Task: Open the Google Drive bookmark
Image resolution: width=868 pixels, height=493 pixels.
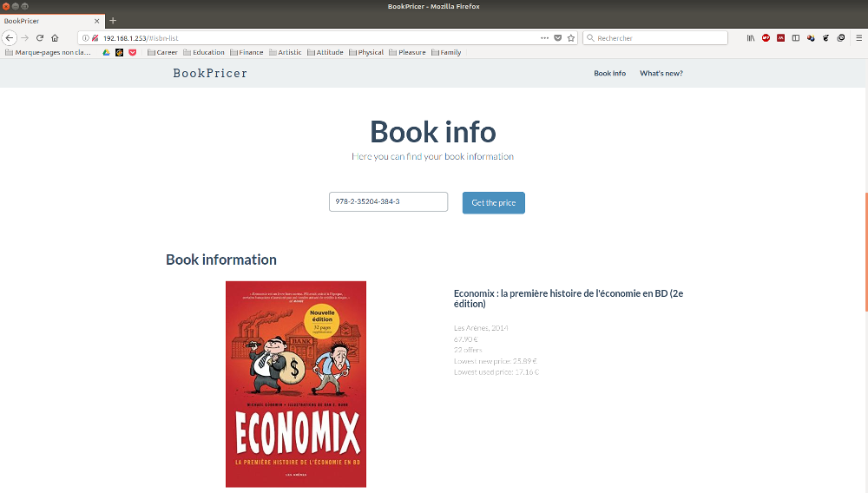Action: click(x=106, y=53)
